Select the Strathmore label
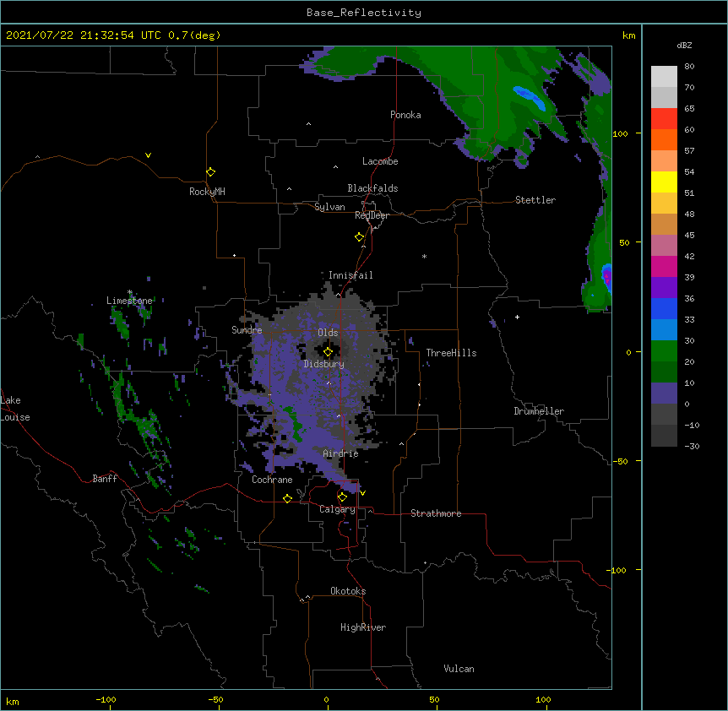This screenshot has width=728, height=711. click(x=436, y=513)
